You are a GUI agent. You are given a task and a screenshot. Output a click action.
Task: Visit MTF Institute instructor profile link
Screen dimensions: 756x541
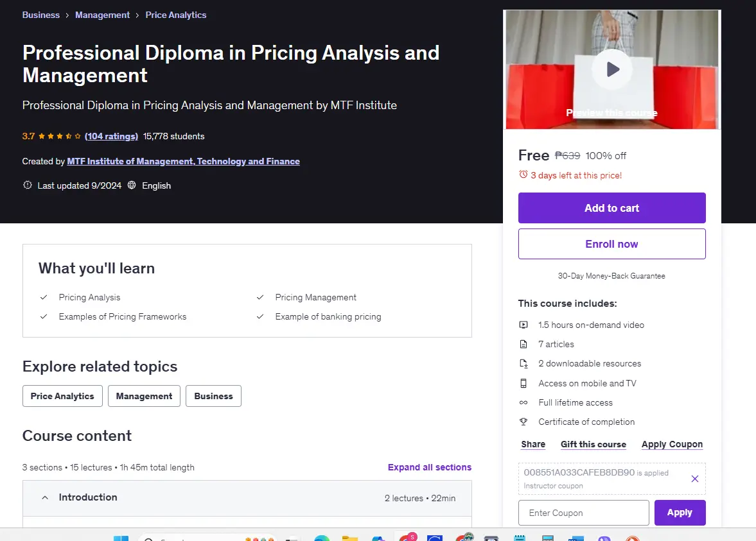[x=183, y=161]
